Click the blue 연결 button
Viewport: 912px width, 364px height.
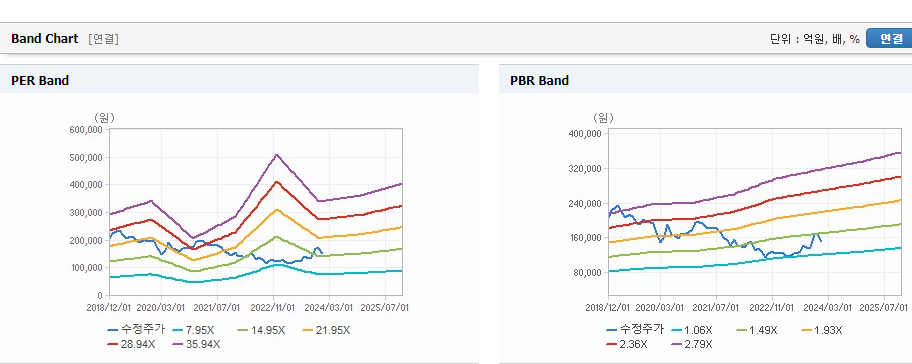pyautogui.click(x=889, y=38)
